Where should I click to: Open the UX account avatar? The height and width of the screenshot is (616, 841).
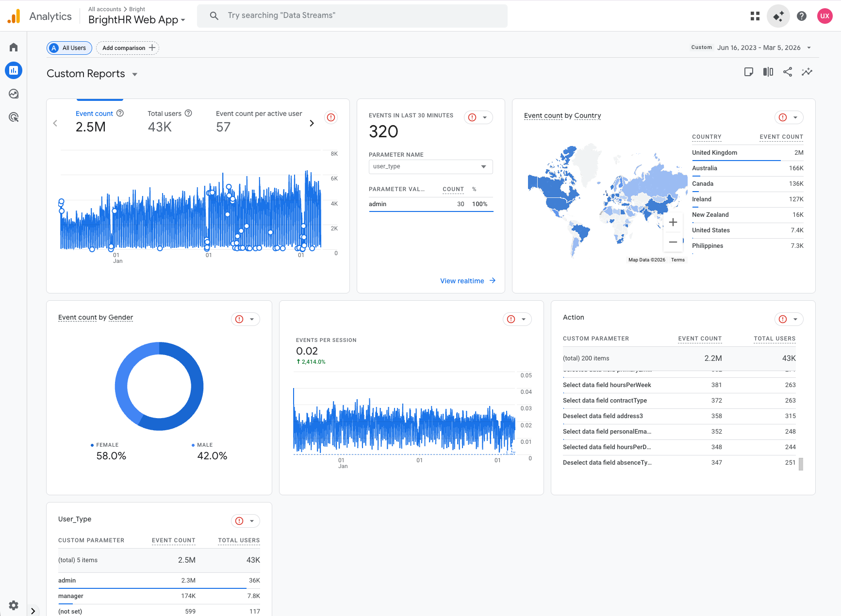tap(825, 16)
